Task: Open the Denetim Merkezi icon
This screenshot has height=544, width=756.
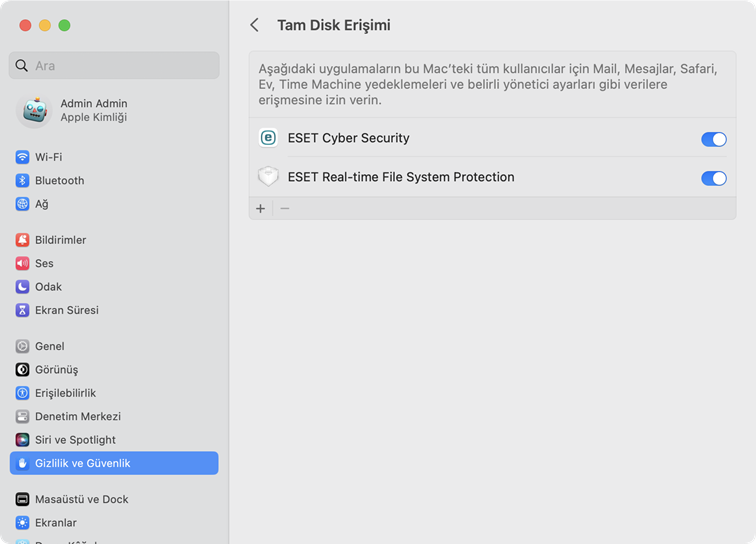Action: (x=22, y=416)
